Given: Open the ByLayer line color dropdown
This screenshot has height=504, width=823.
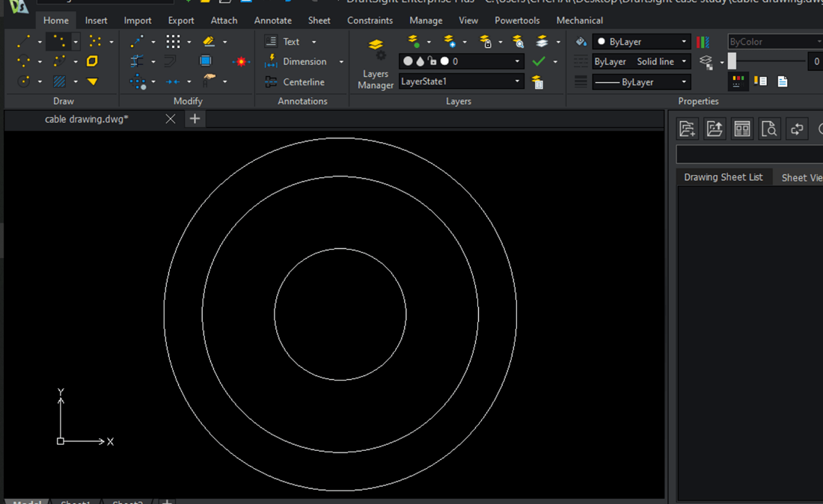Looking at the screenshot, I should coord(684,42).
